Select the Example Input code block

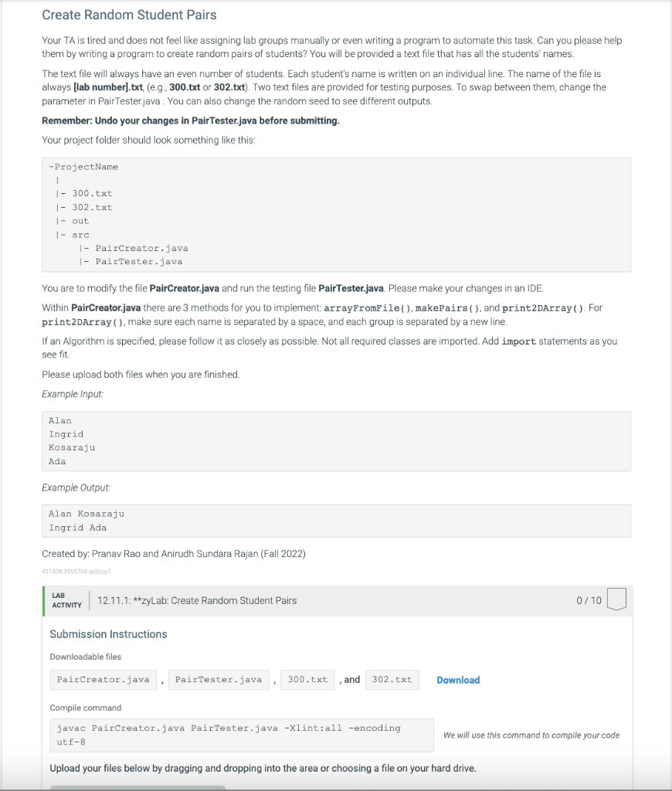335,440
